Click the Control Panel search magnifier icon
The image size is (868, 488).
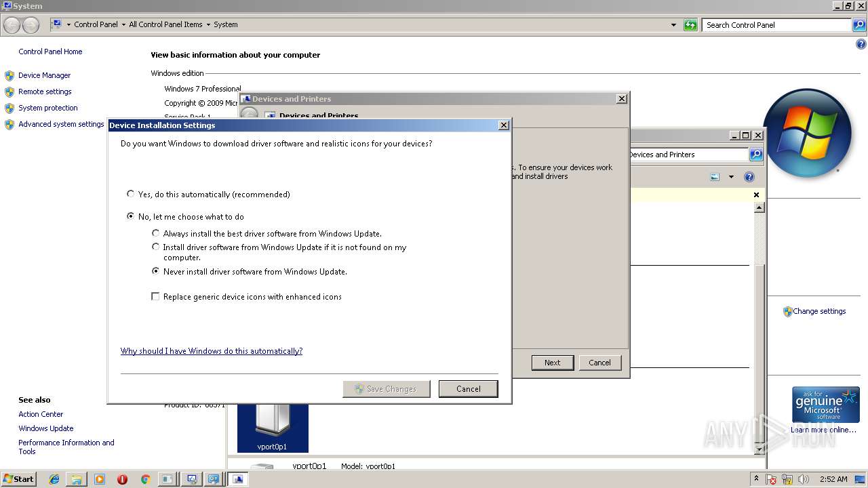859,25
